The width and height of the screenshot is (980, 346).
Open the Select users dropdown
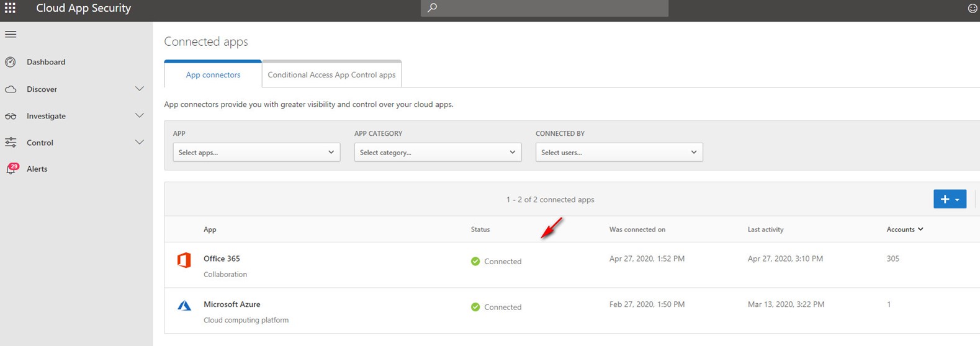(x=619, y=152)
